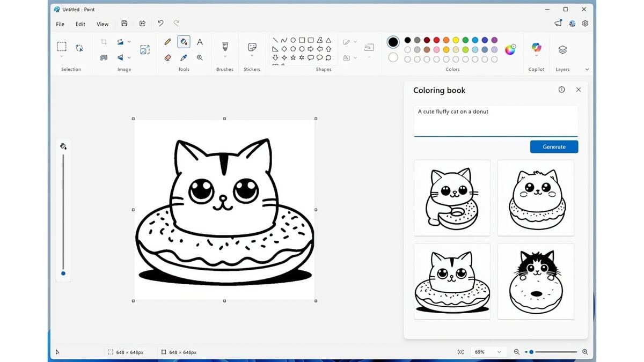
Task: Open the View menu
Action: [x=103, y=24]
